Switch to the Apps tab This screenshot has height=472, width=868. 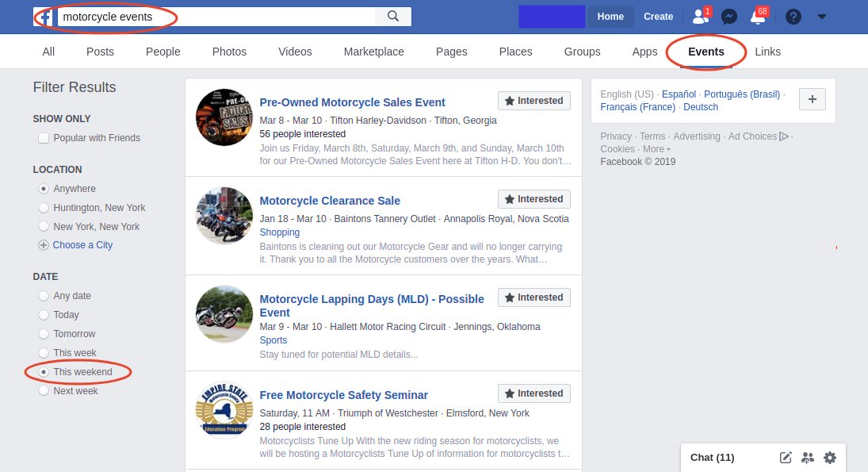tap(645, 52)
